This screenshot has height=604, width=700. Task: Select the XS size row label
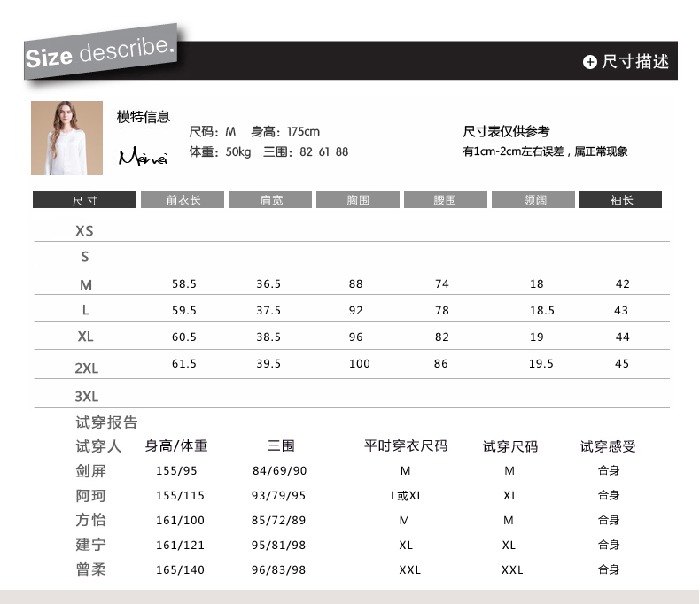(84, 230)
